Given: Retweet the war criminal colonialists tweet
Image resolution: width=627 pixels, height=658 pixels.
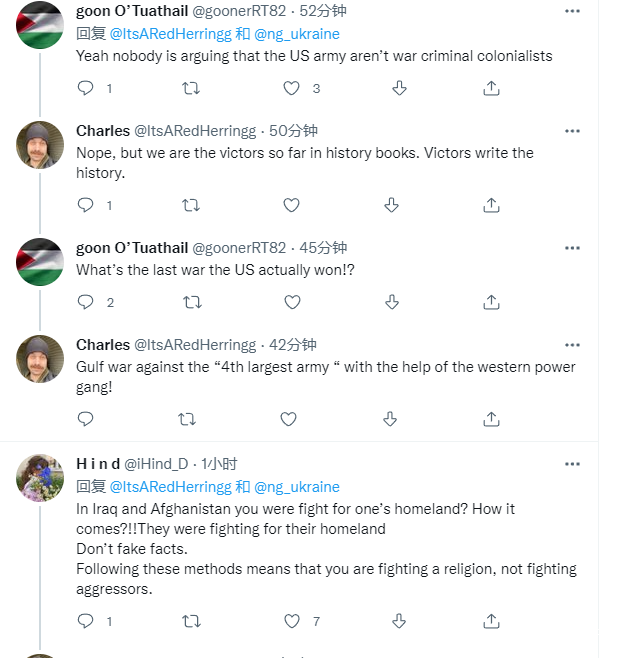Looking at the screenshot, I should (x=190, y=88).
